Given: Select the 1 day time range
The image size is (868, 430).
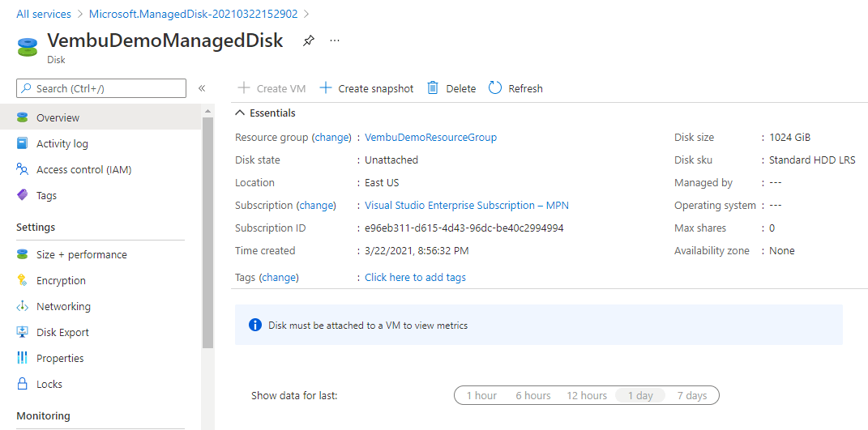Looking at the screenshot, I should (x=640, y=396).
